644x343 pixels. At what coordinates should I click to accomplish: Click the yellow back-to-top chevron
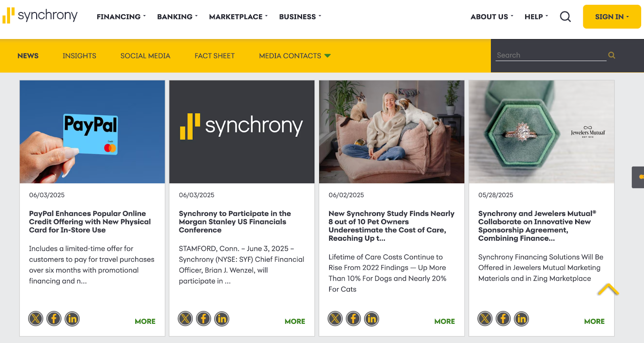tap(608, 289)
